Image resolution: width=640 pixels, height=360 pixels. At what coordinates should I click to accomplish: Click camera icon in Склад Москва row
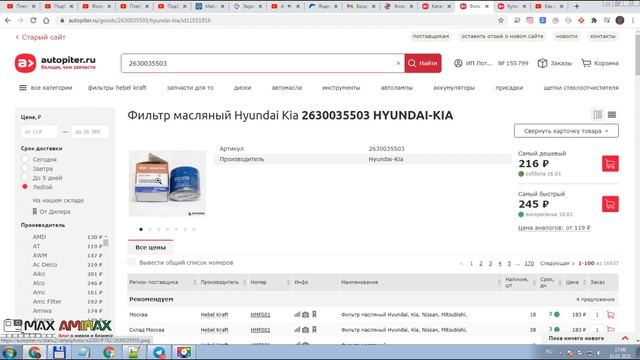click(305, 330)
